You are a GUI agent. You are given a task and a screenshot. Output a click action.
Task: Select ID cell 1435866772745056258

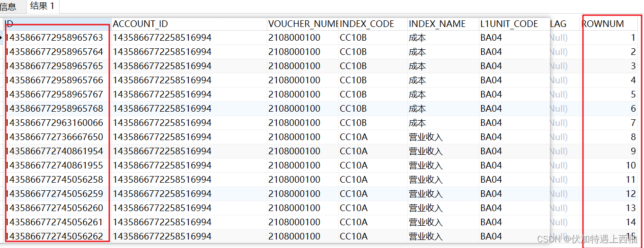[x=58, y=179]
